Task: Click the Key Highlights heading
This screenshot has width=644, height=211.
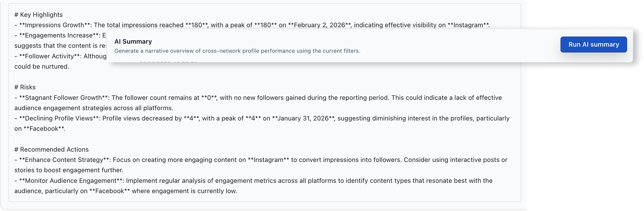Action: pos(39,14)
